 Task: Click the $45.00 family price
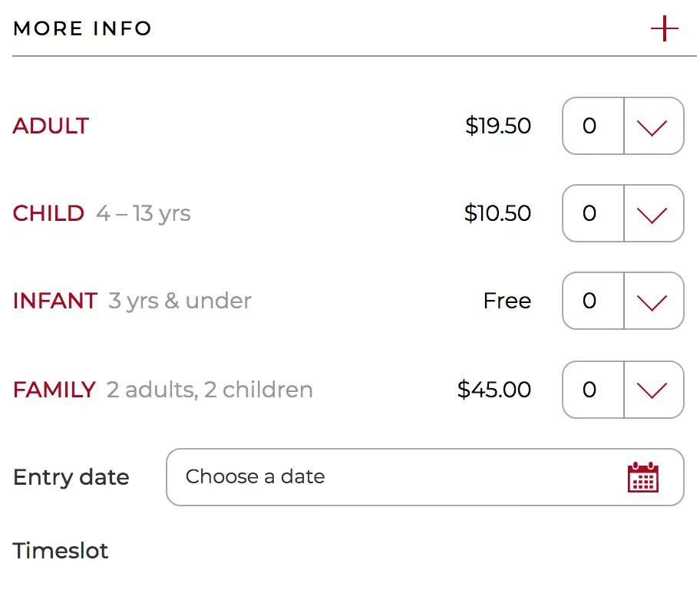pos(494,390)
